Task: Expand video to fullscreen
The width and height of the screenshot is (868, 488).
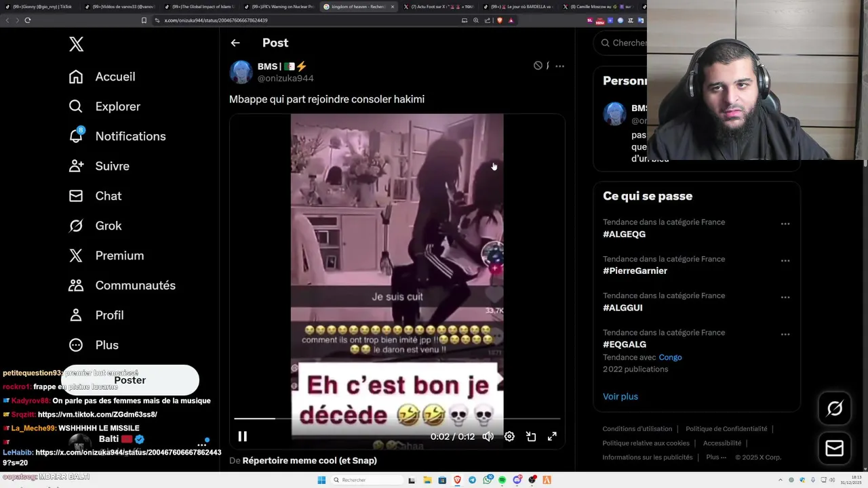Action: [x=552, y=436]
